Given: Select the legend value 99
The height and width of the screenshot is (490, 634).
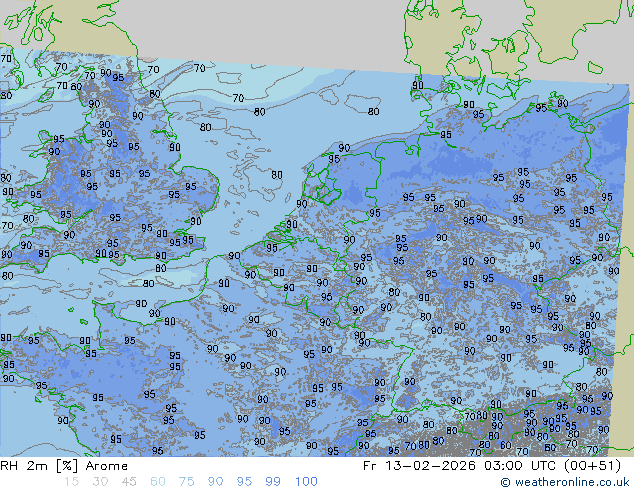Looking at the screenshot, I should [273, 482].
